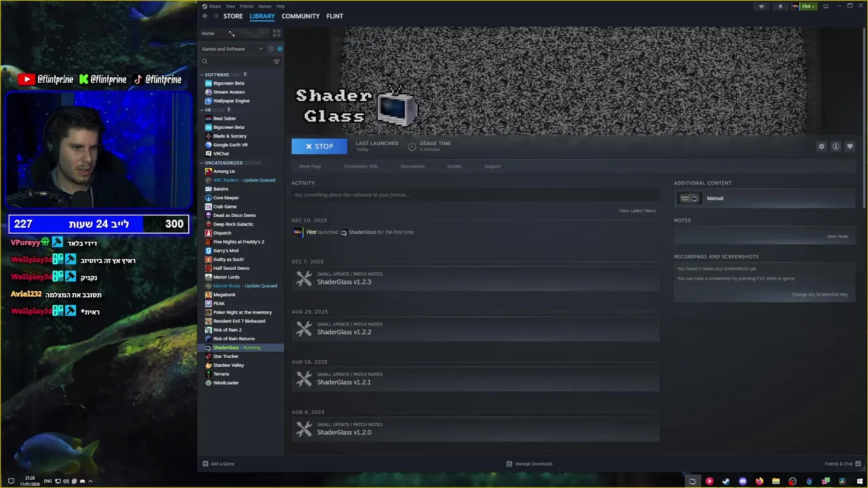Open Discord from the taskbar
The width and height of the screenshot is (868, 488).
[x=743, y=481]
